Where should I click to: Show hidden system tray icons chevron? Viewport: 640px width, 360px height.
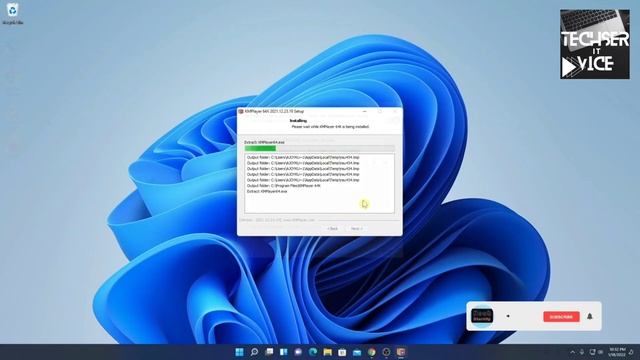click(572, 352)
